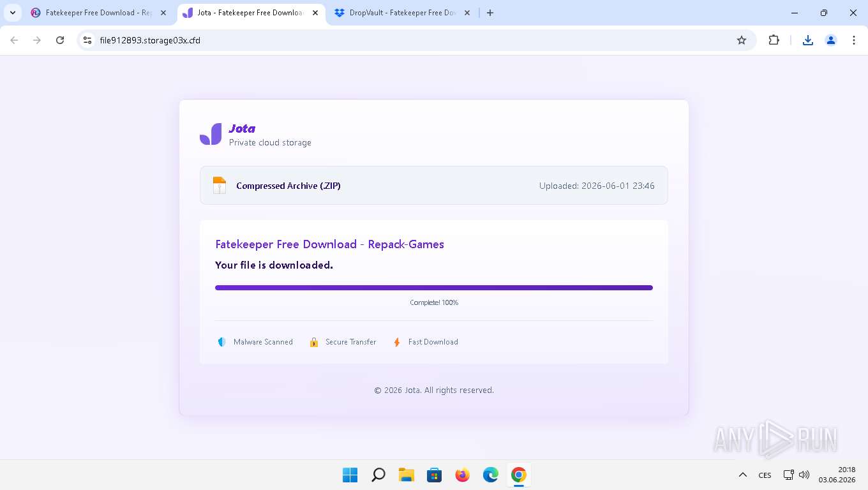Screen dimensions: 868x490
Task: Open a new browser tab
Action: (x=490, y=13)
